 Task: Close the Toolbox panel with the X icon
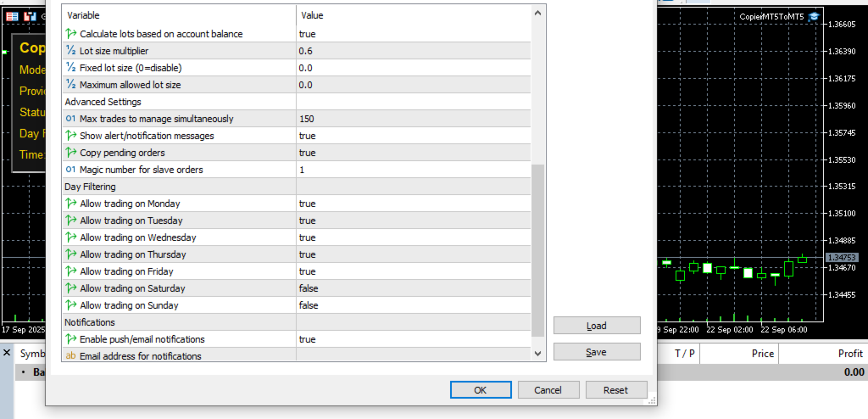7,353
